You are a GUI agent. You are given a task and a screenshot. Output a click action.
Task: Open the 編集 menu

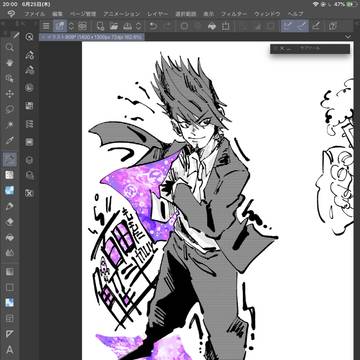pos(57,14)
